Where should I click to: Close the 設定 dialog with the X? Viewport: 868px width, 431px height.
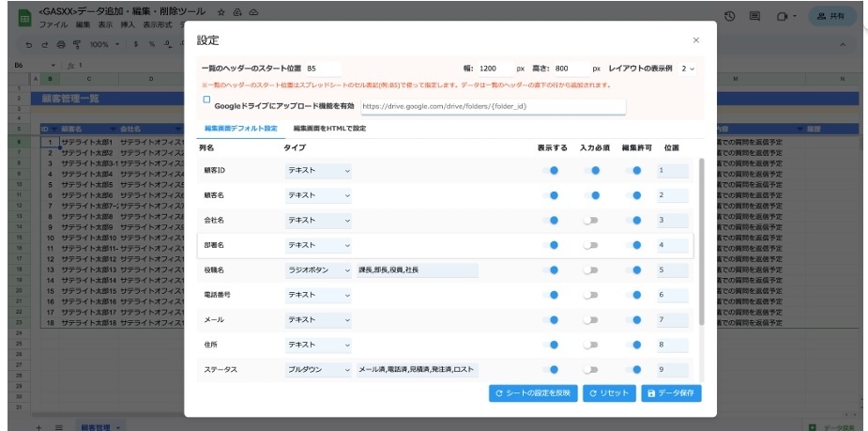(695, 40)
